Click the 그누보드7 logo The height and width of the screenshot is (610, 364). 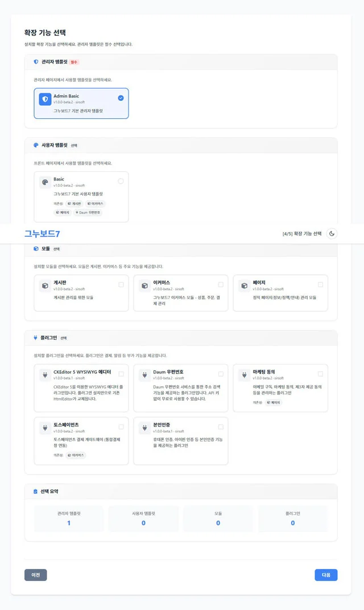point(42,234)
